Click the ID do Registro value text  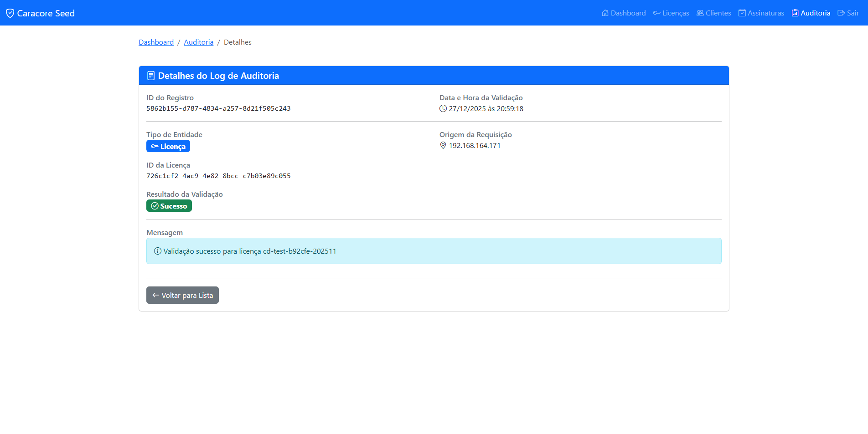click(x=218, y=108)
